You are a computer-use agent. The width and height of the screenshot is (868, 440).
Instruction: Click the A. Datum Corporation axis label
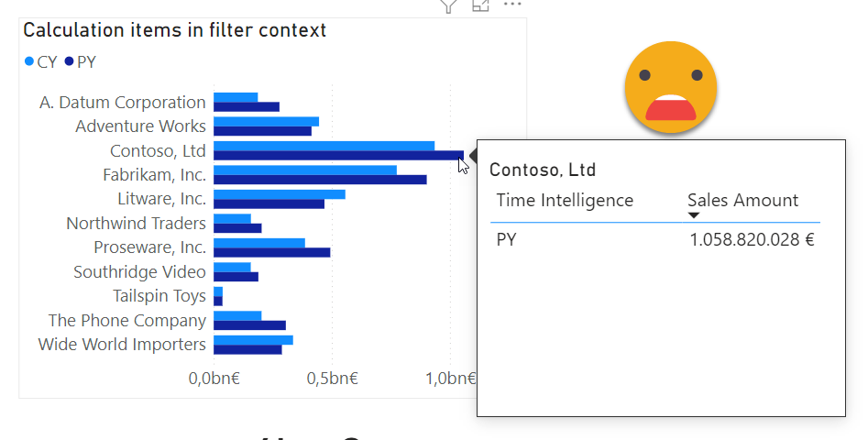pos(123,102)
